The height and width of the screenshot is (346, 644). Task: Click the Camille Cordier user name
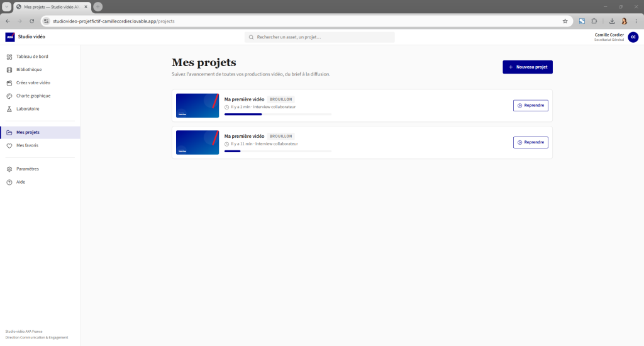coord(609,35)
